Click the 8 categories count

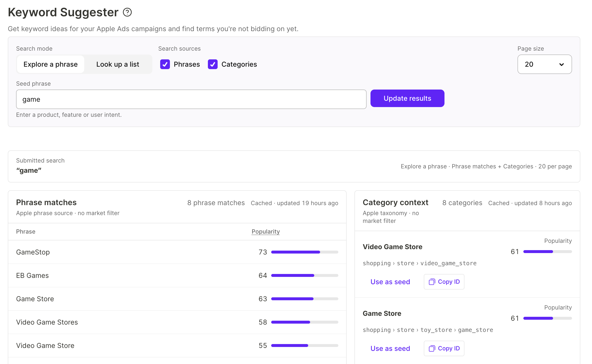coord(462,203)
